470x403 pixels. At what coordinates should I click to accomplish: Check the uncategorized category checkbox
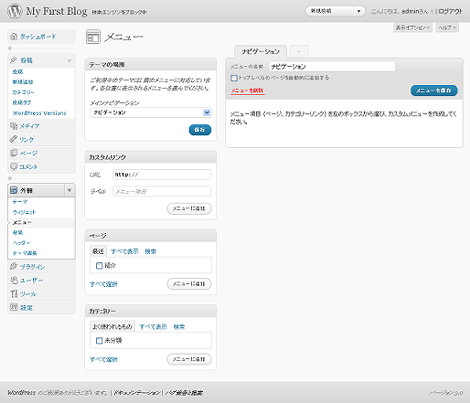[x=99, y=340]
